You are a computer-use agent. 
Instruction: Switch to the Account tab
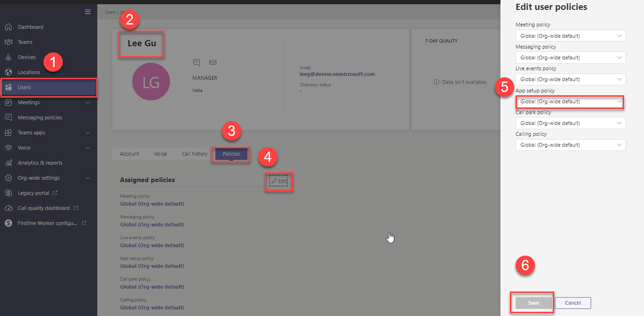(x=129, y=154)
